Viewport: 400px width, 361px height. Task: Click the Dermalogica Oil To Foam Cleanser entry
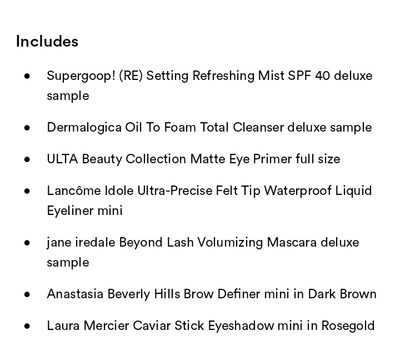(x=209, y=127)
